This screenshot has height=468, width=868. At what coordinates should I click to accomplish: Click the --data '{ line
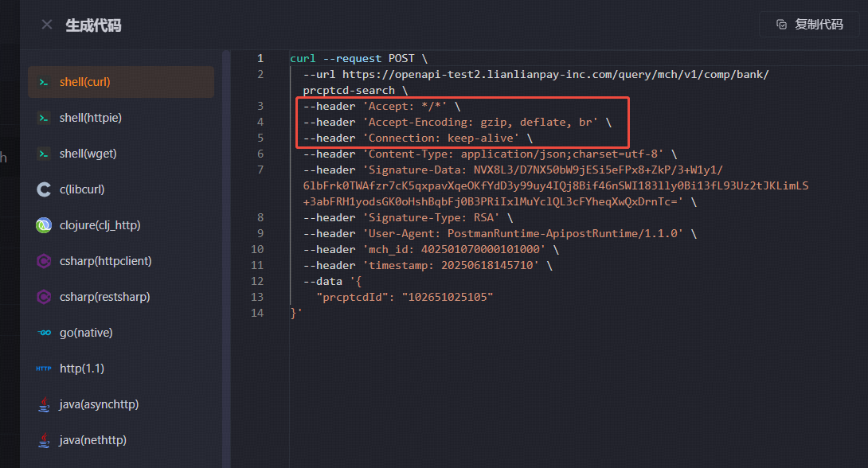click(x=332, y=282)
